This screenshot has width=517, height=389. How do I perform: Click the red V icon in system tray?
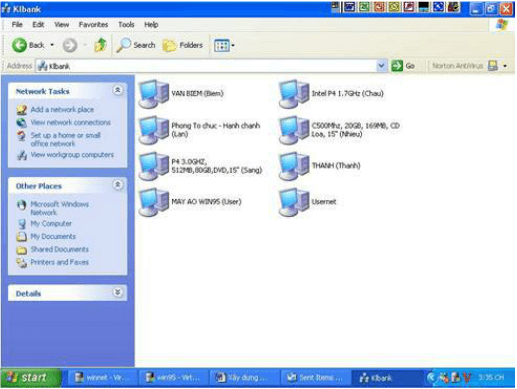pyautogui.click(x=467, y=377)
